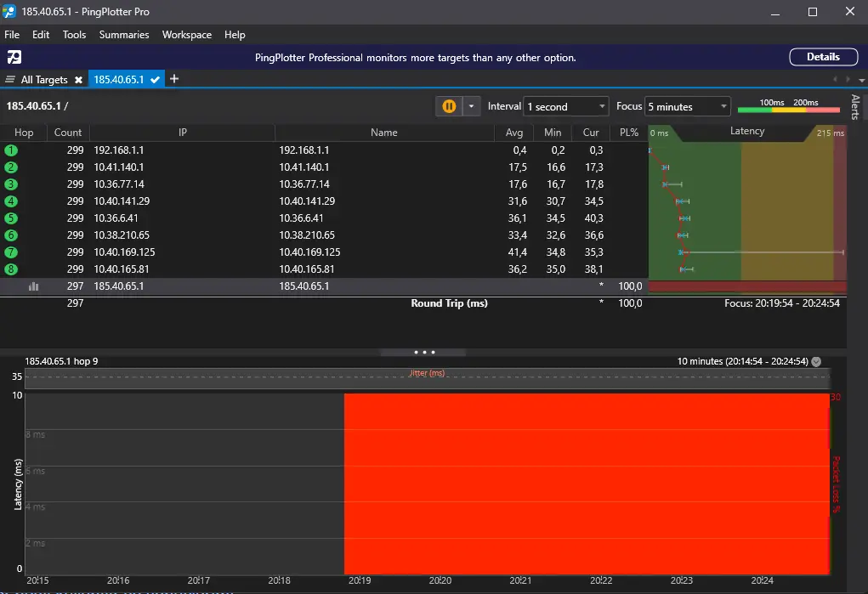Add a new target tab with the plus icon
This screenshot has height=594, width=868.
[174, 79]
